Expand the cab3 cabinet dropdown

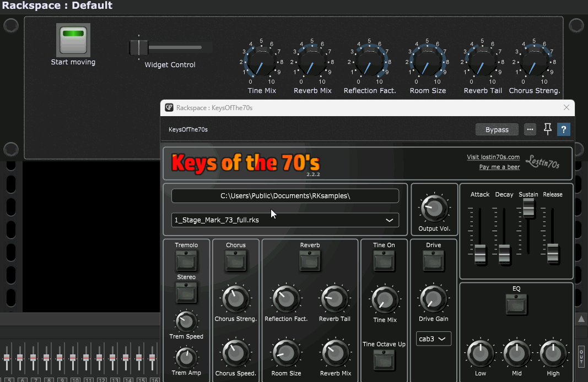pos(433,339)
